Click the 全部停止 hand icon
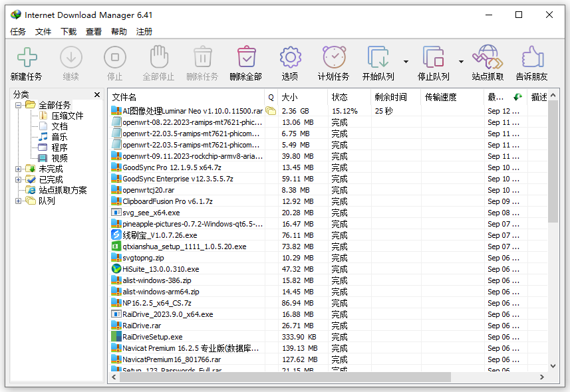The image size is (570, 392). click(159, 56)
